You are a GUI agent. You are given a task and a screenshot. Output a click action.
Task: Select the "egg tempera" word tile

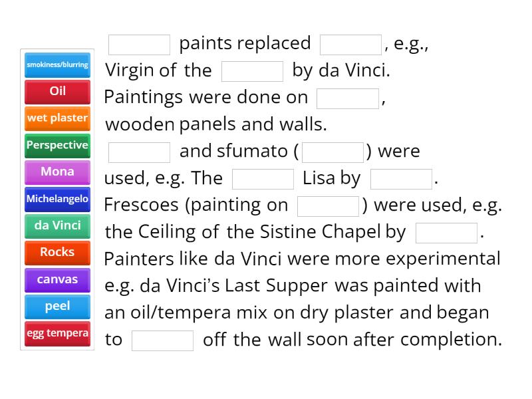(x=57, y=333)
